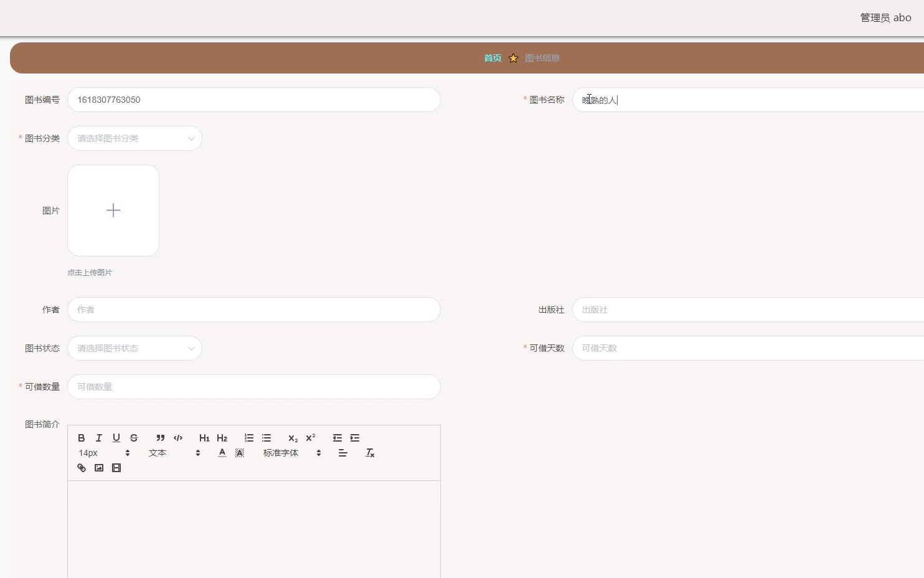
Task: Expand the 图书分类 category dropdown
Action: pyautogui.click(x=134, y=138)
